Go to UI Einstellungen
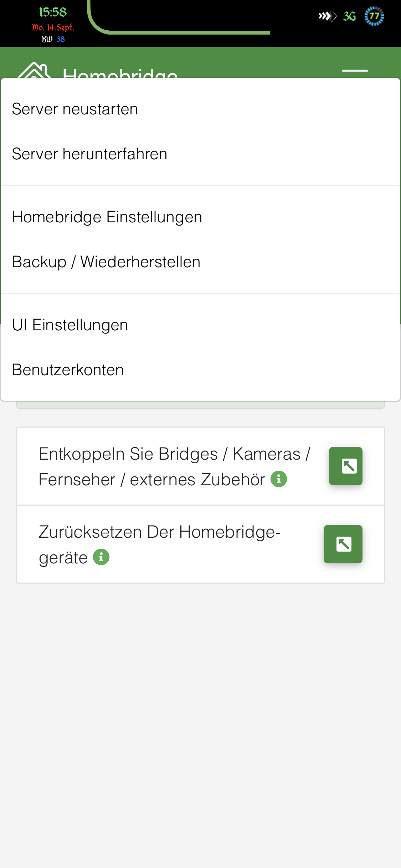The image size is (401, 868). 70,325
